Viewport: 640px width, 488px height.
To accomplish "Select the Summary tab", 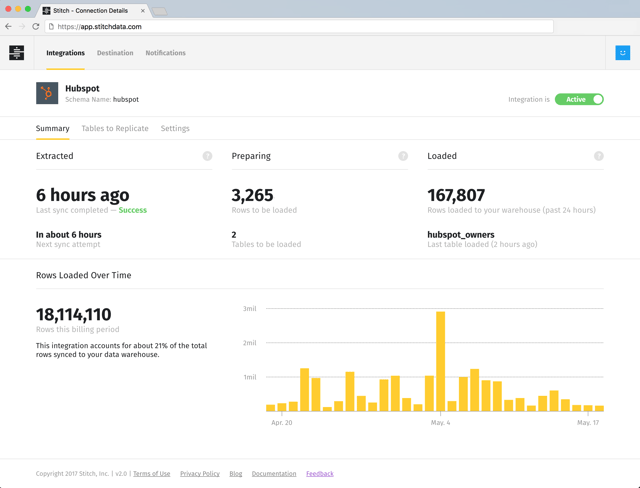I will pyautogui.click(x=52, y=129).
